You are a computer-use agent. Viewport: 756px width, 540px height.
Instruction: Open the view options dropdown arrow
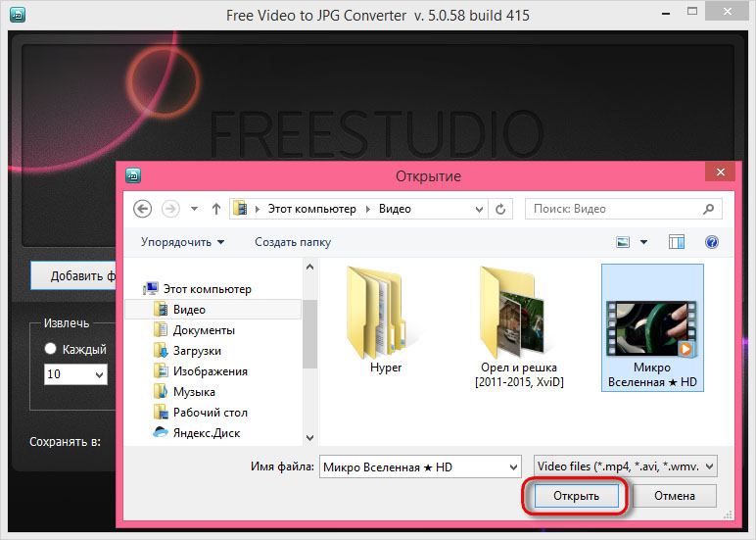(643, 242)
